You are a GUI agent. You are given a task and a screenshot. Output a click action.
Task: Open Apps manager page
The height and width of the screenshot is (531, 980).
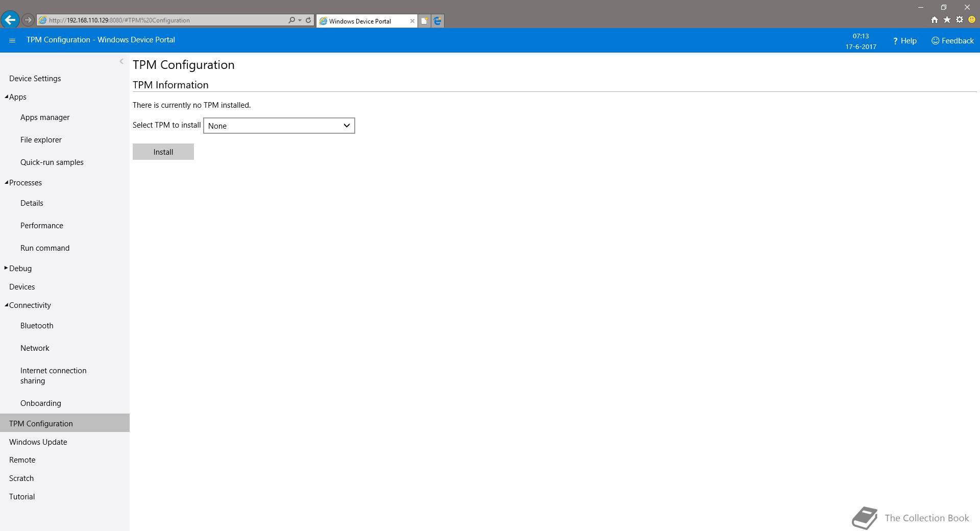[x=45, y=117]
